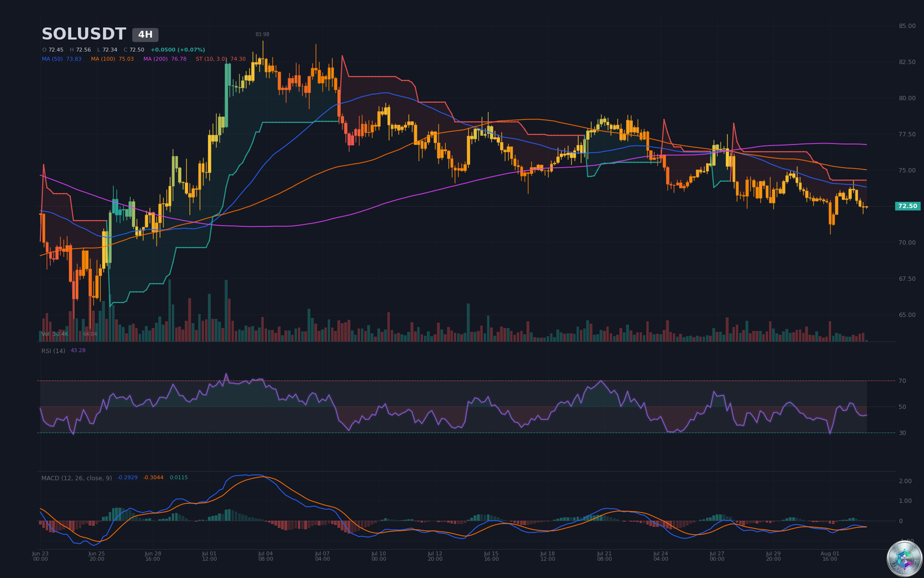Click the Jul 24 04:00 time label
Image resolution: width=924 pixels, height=578 pixels.
(x=661, y=556)
